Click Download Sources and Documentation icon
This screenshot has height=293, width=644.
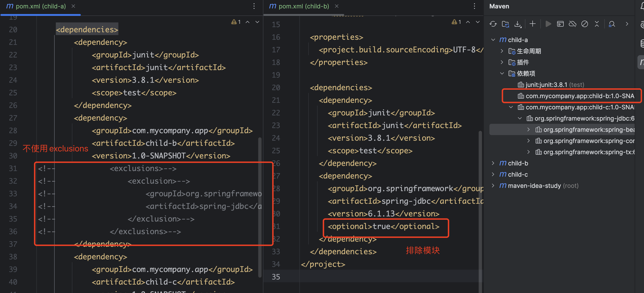[x=518, y=24]
